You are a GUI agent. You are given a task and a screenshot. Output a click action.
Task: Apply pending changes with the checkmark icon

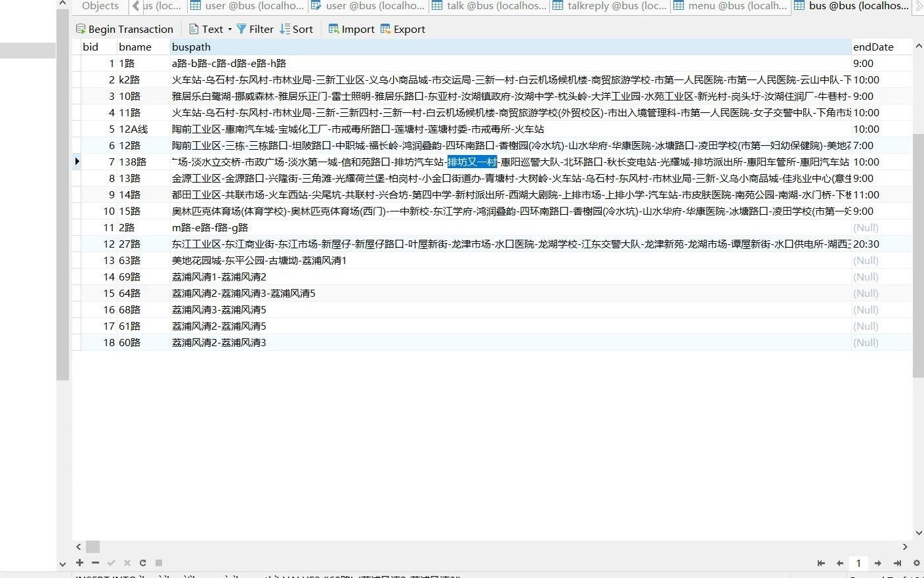tap(111, 563)
